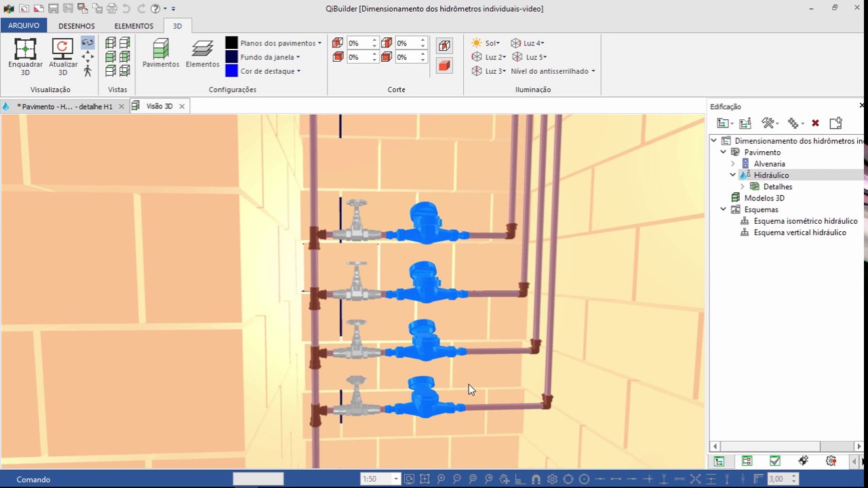Select Esquema isométrico hidráulico in tree
This screenshot has height=488, width=868.
tap(806, 221)
